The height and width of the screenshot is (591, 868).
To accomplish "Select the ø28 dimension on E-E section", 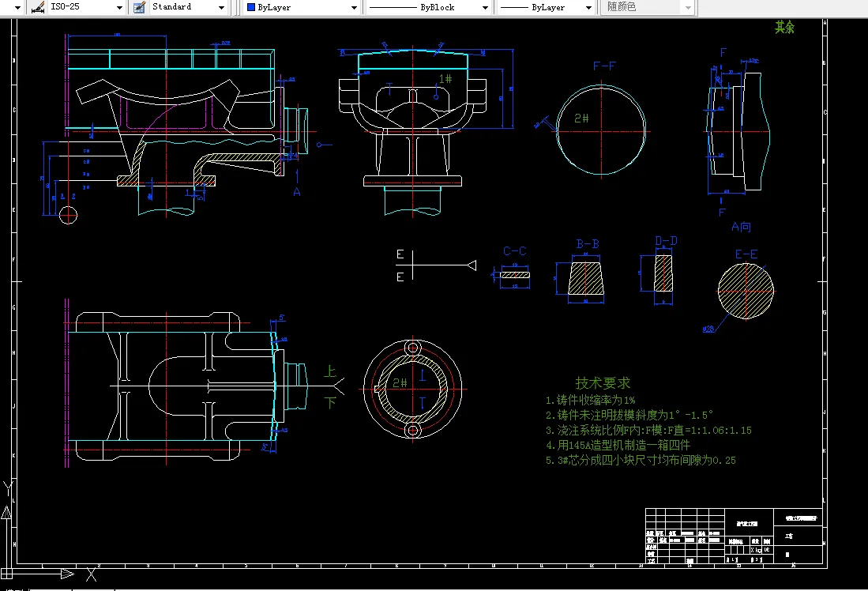I will click(708, 329).
